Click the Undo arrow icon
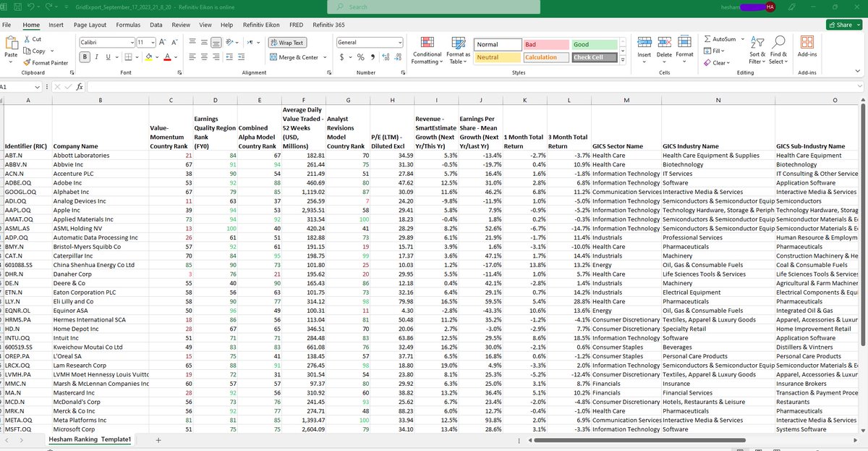The width and height of the screenshot is (868, 451). click(x=31, y=7)
